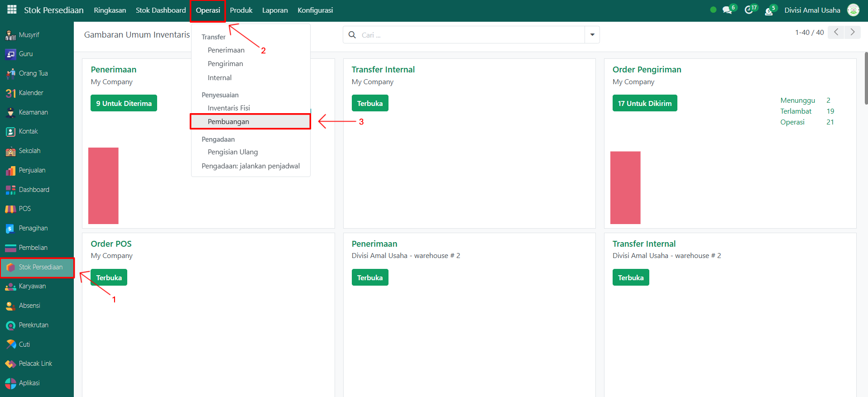The image size is (868, 397).
Task: Open the Musyrif module icon
Action: click(10, 35)
